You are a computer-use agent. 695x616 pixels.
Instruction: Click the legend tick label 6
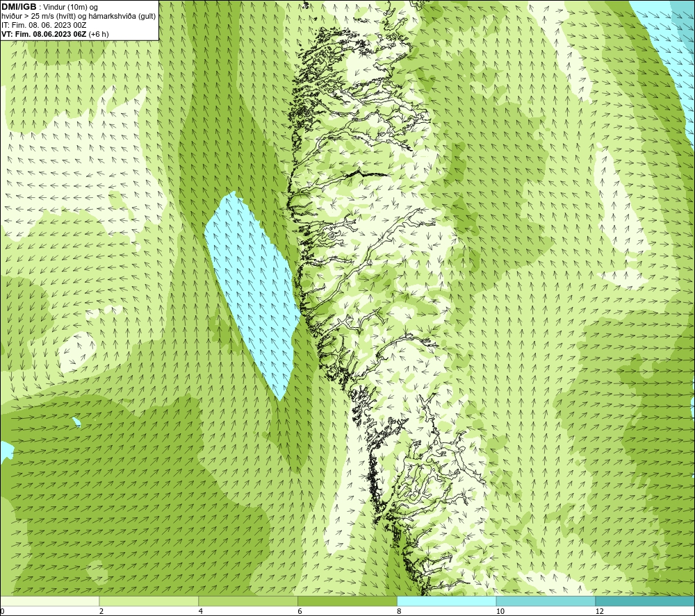pyautogui.click(x=300, y=611)
